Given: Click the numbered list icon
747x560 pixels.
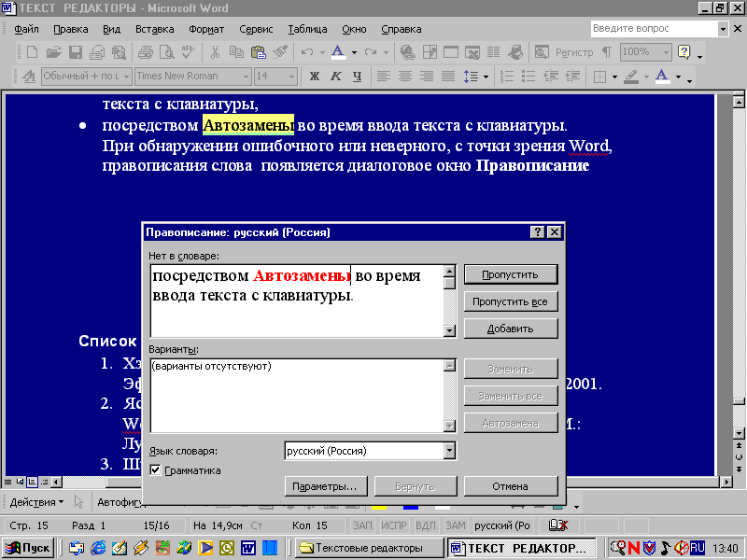Looking at the screenshot, I should (x=506, y=77).
